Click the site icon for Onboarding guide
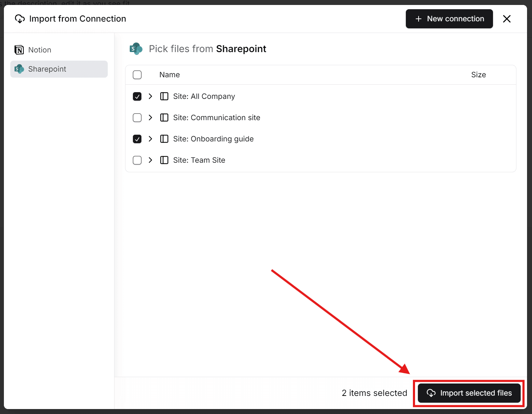The height and width of the screenshot is (414, 532). 164,139
